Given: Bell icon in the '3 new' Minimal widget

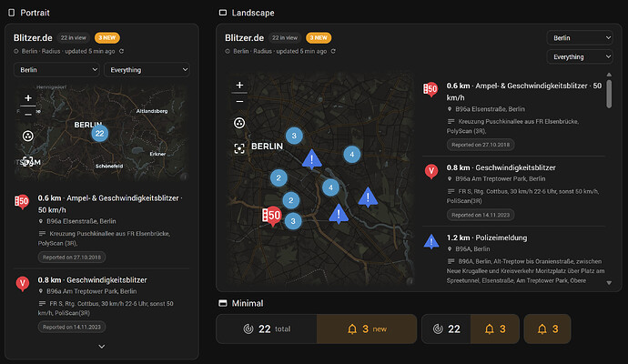Looking at the screenshot, I should 352,329.
